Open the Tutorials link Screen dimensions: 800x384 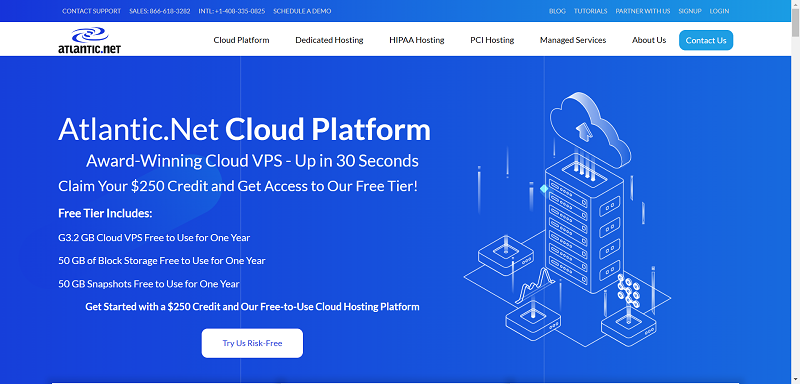590,11
